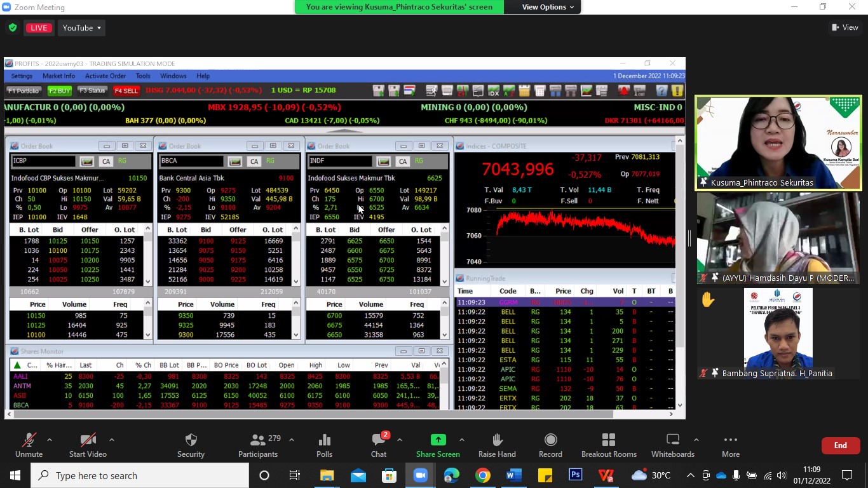
Task: Open Photoshop from taskbar
Action: click(576, 475)
